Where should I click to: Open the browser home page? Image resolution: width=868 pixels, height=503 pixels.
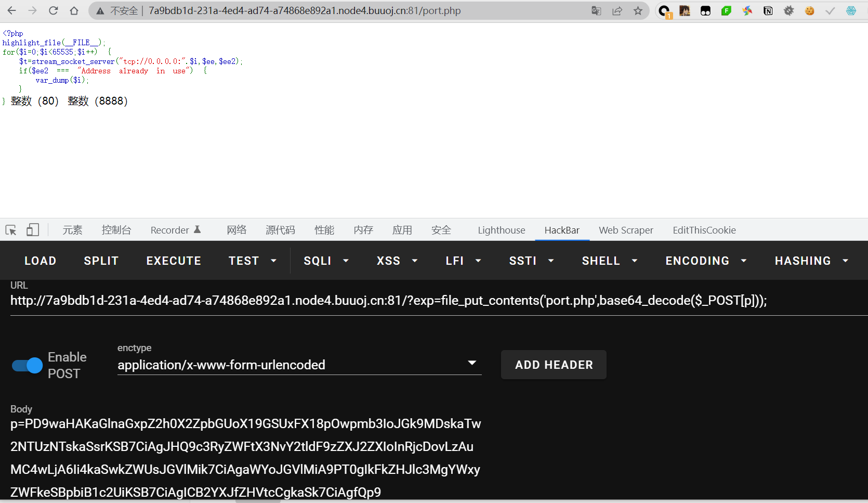(x=74, y=10)
